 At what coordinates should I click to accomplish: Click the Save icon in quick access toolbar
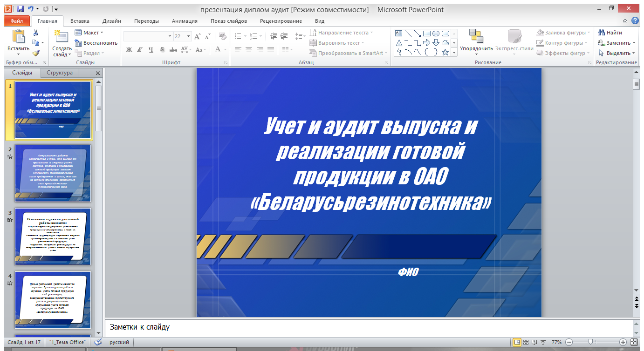point(20,9)
